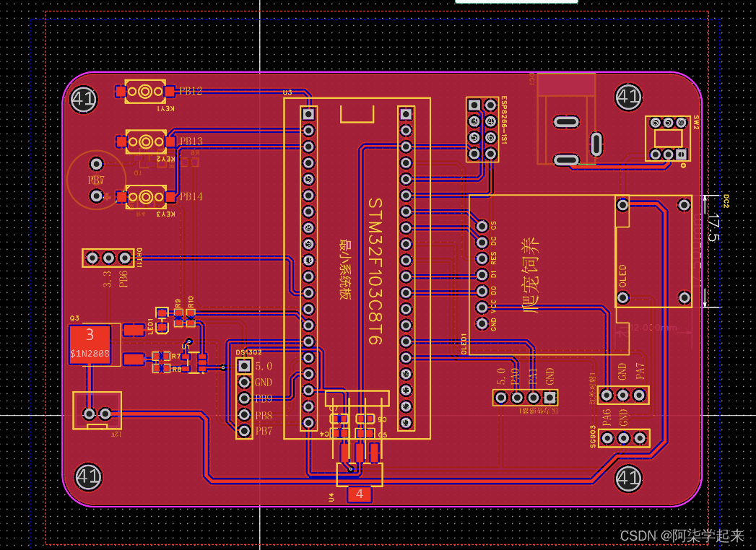The width and height of the screenshot is (756, 550).
Task: Select the D1 pin label on OLED header
Action: (493, 275)
